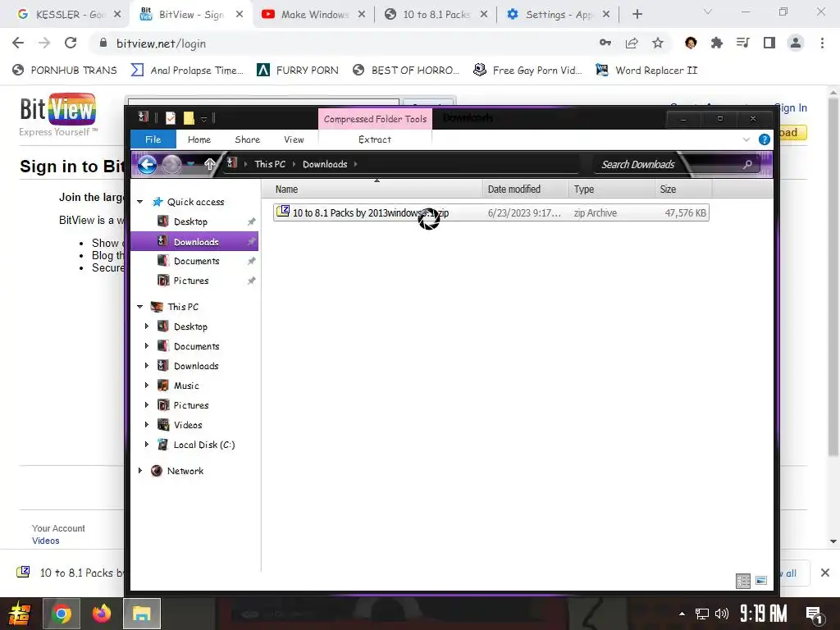
Task: Open the Start menu button
Action: click(20, 614)
